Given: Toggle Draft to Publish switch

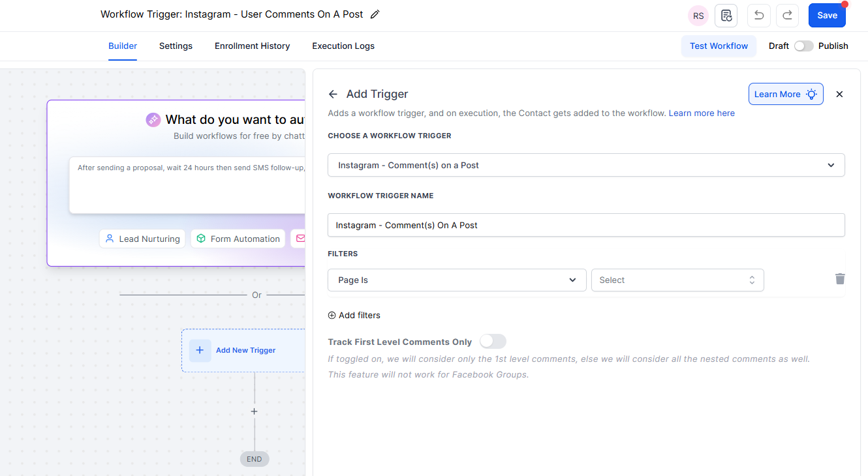Looking at the screenshot, I should (803, 46).
